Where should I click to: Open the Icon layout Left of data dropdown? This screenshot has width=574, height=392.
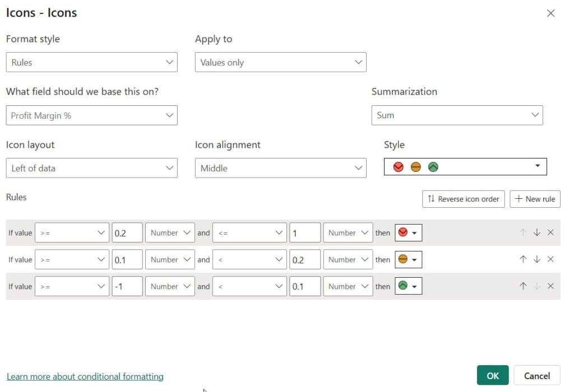[91, 168]
